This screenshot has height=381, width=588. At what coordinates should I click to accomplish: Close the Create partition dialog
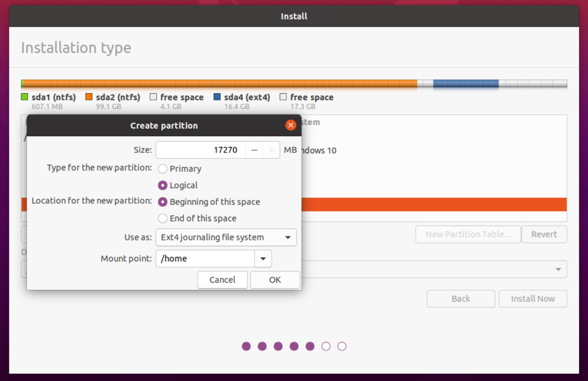tap(291, 125)
